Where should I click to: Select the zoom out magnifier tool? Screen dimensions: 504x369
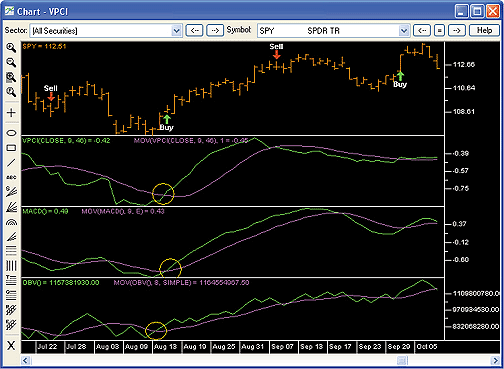pyautogui.click(x=11, y=62)
